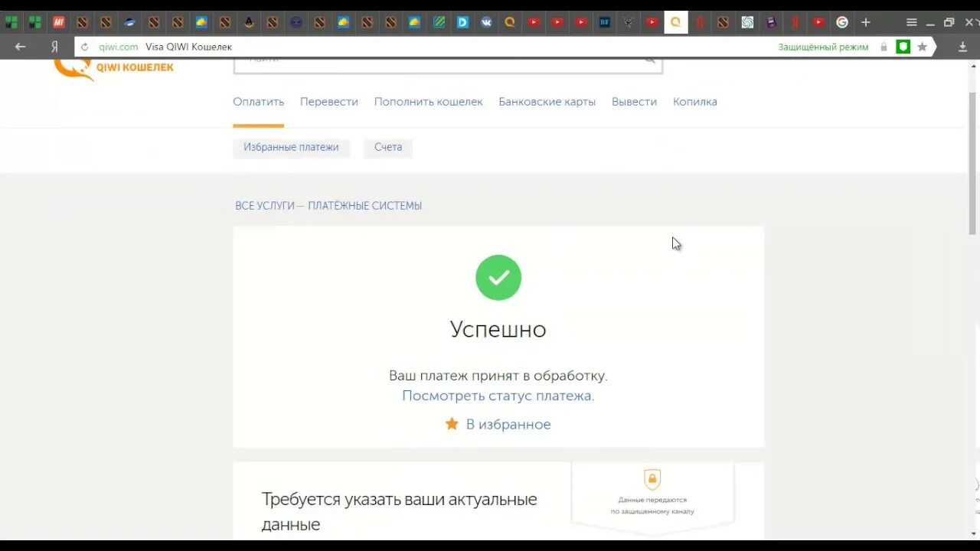Image resolution: width=980 pixels, height=551 pixels.
Task: Open the purple-icon browser tab
Action: click(771, 22)
